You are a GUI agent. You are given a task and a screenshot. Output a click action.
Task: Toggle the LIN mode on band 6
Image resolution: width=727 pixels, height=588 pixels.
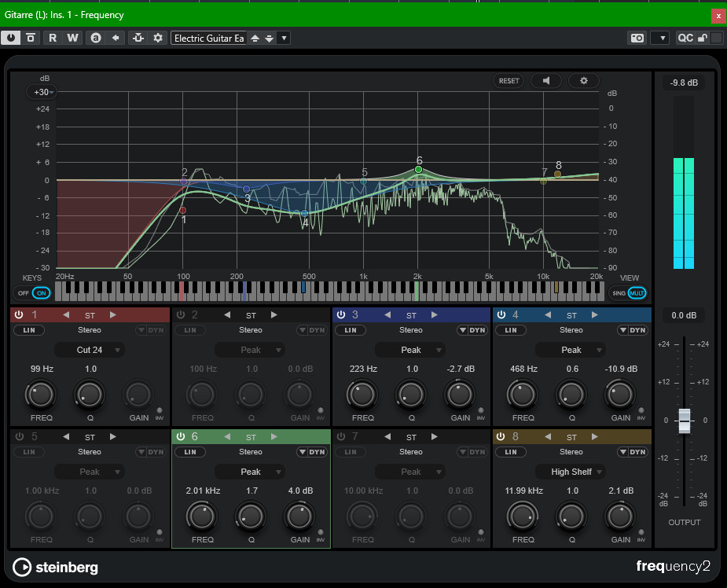(x=189, y=452)
